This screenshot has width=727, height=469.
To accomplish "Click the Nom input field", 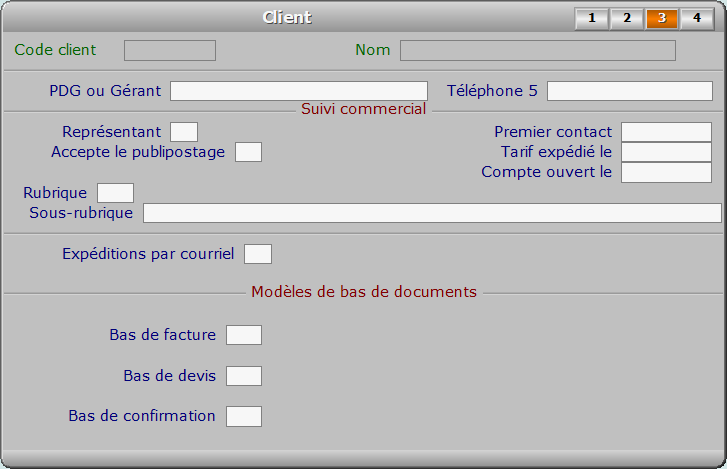I will (538, 51).
